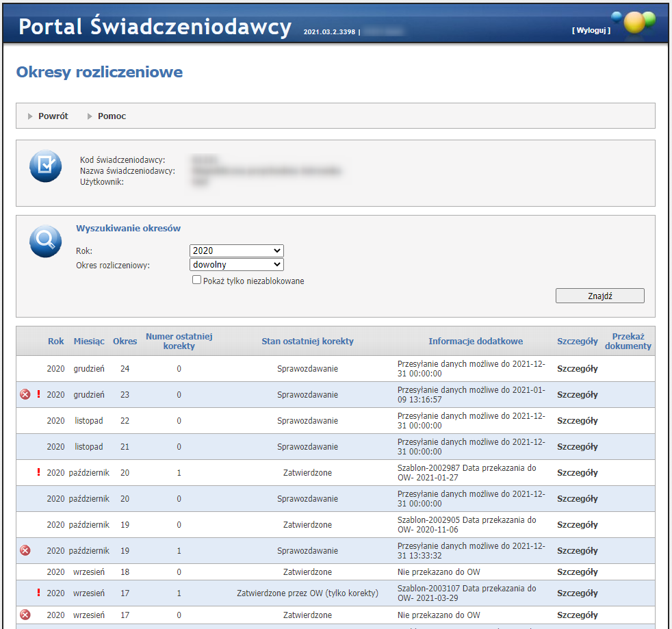Click the red X icon in wrzesień Nie przekazano row
Viewport: 672px width, 629px height.
[x=25, y=615]
